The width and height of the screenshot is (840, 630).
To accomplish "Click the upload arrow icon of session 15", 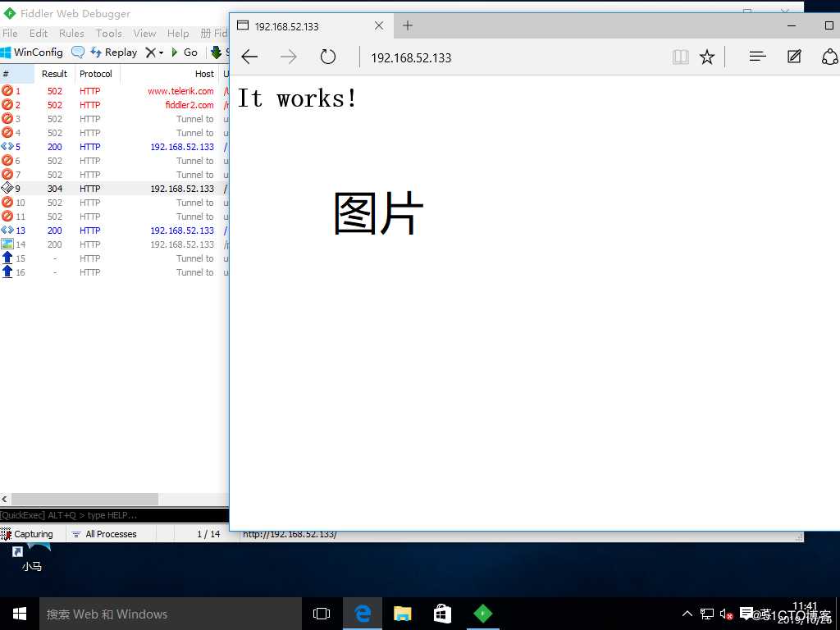I will pos(7,258).
